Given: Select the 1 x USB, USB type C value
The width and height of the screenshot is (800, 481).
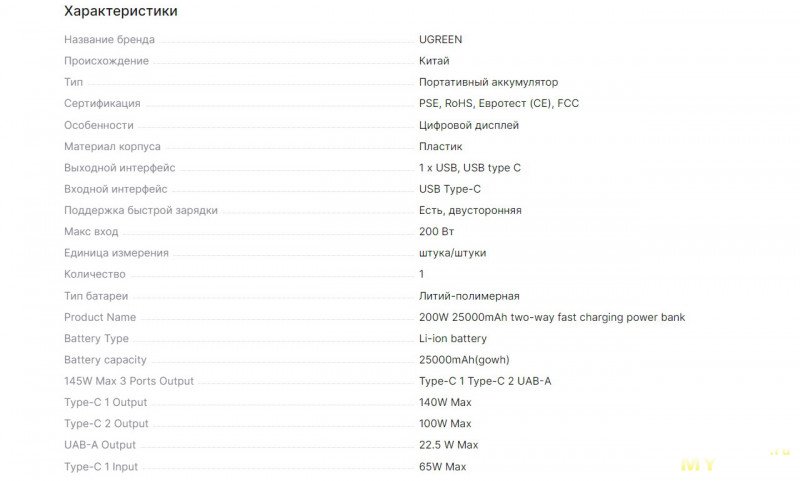Looking at the screenshot, I should (x=470, y=168).
